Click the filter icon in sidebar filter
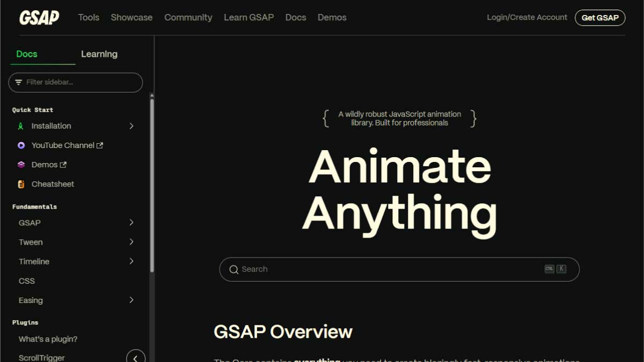Viewport: 644px width, 362px height. coord(19,83)
